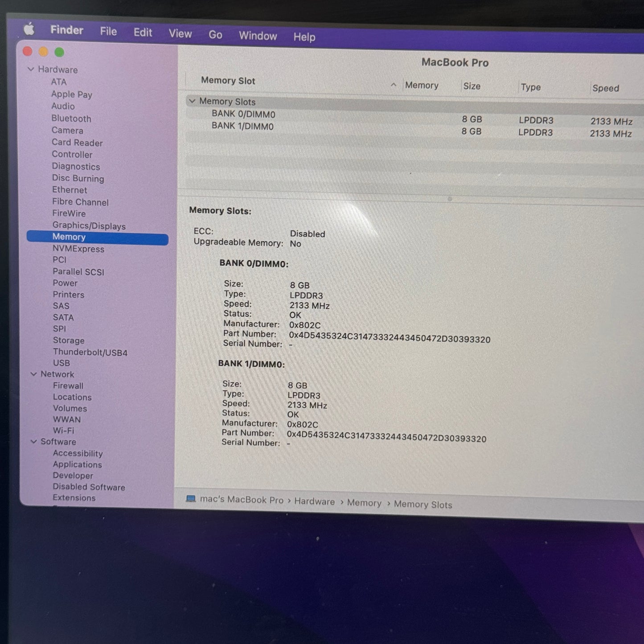The image size is (644, 644).
Task: Click the green zoom window button
Action: click(x=59, y=52)
